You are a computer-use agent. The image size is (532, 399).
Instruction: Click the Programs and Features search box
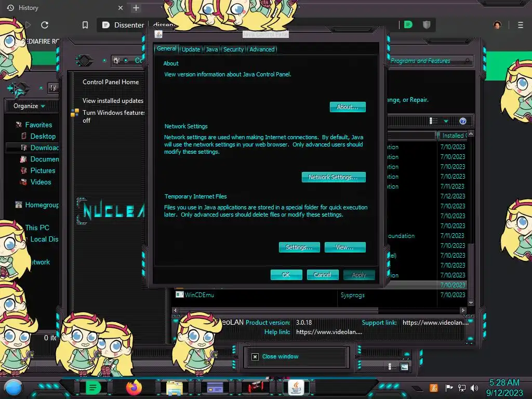coord(430,61)
